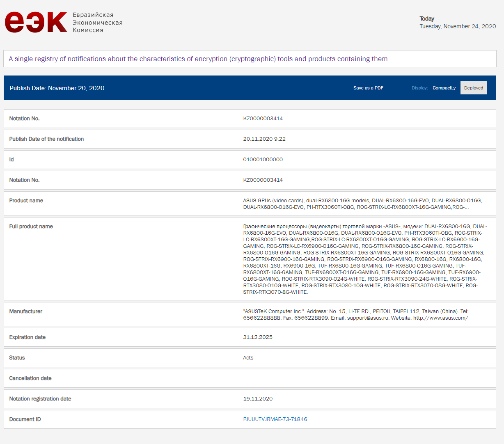Screen dimensions: 504x444
Task: Click the Publish Date: November 20, 2020 header
Action: click(x=57, y=88)
